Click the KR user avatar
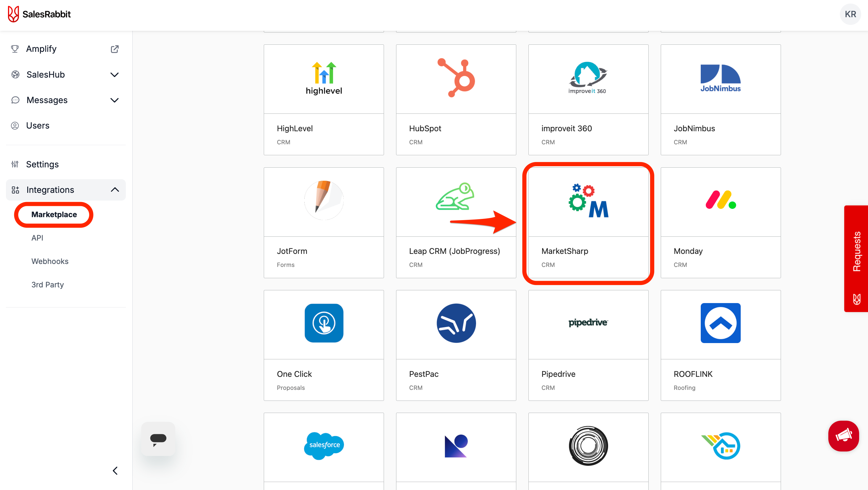The height and width of the screenshot is (490, 868). 850,14
